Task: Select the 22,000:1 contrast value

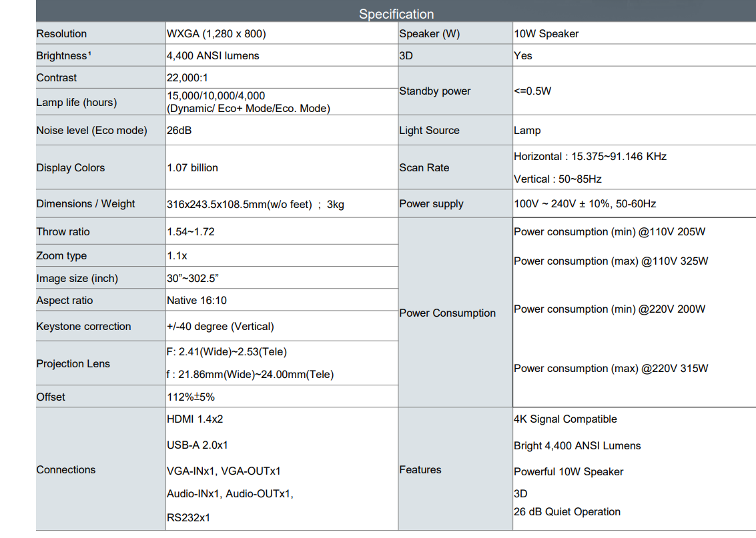Action: point(187,78)
